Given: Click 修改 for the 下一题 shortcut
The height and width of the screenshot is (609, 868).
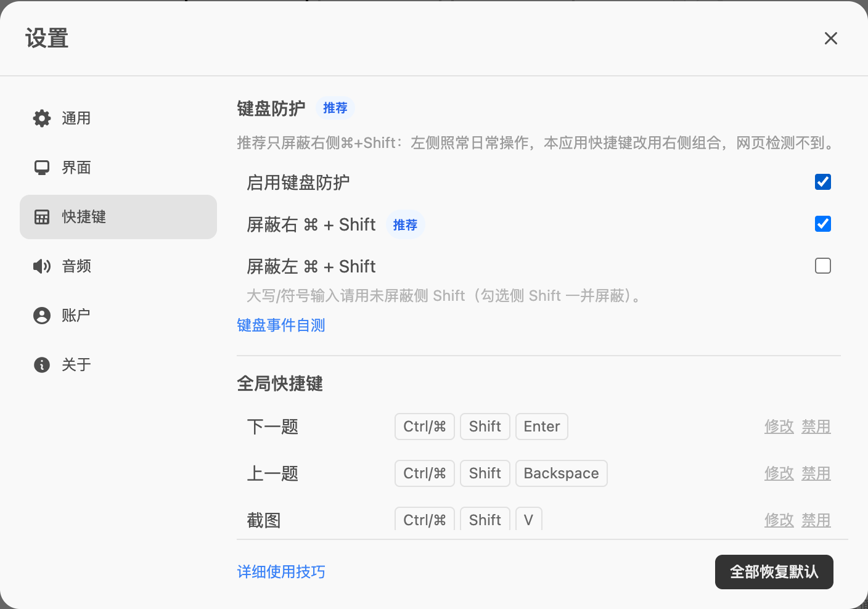Looking at the screenshot, I should [779, 427].
